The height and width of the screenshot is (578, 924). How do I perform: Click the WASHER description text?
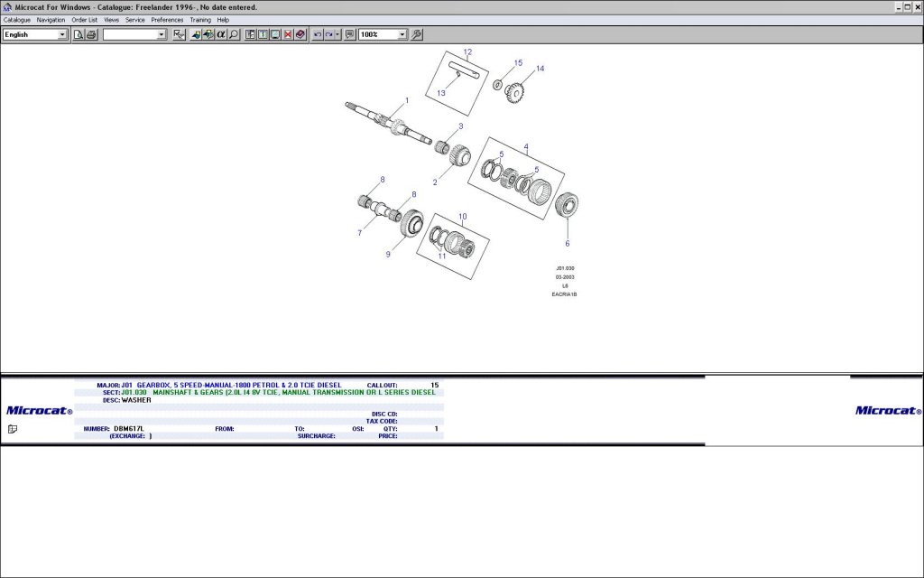click(x=136, y=400)
